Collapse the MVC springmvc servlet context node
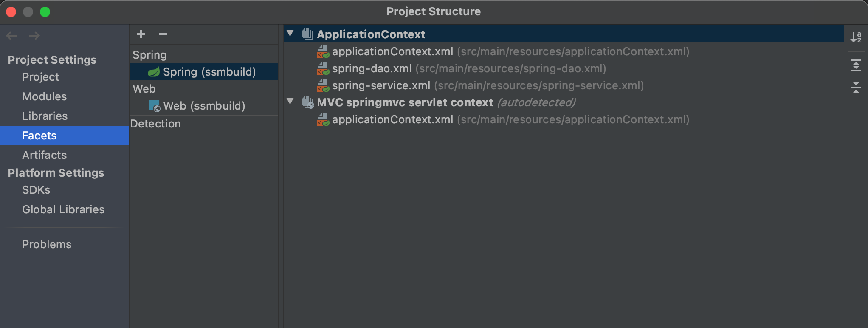Image resolution: width=868 pixels, height=328 pixels. 290,101
